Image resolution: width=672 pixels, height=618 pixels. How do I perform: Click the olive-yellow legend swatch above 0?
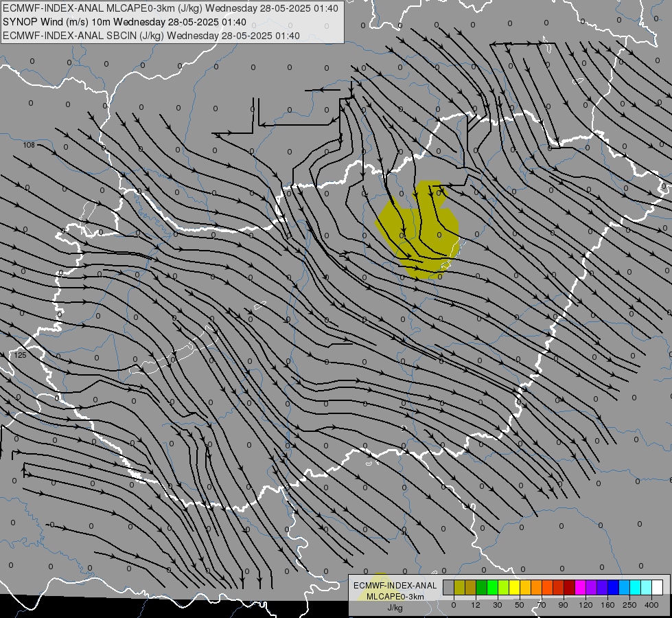point(459,587)
